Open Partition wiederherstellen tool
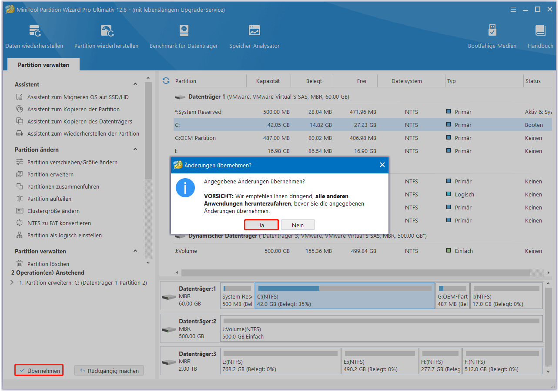The width and height of the screenshot is (559, 392). pos(107,37)
